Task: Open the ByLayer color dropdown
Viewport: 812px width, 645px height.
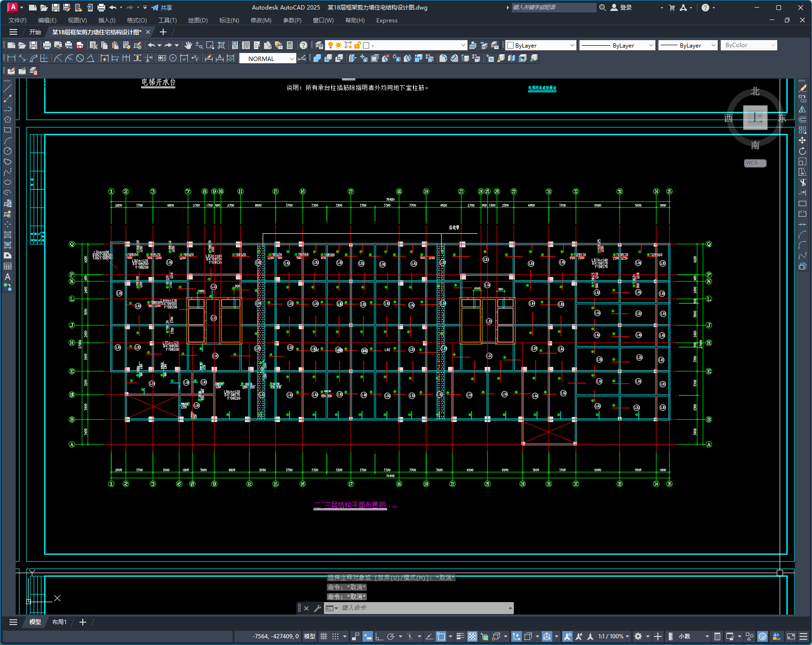Action: pyautogui.click(x=541, y=45)
